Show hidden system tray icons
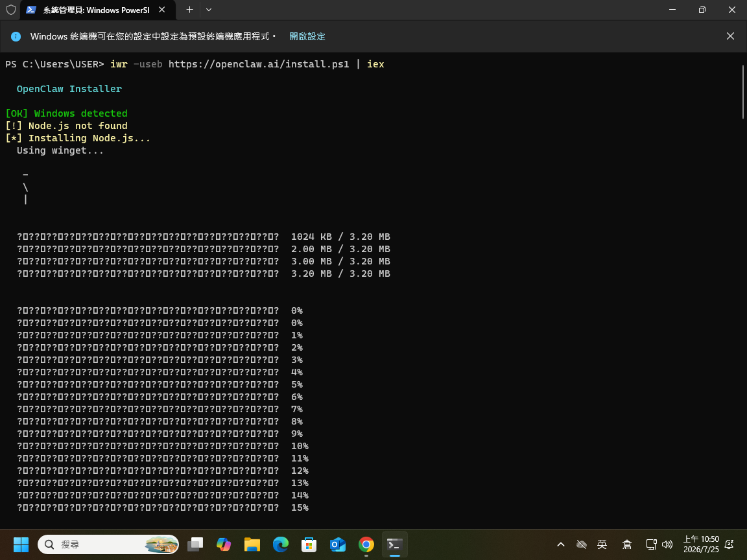This screenshot has height=560, width=747. (x=561, y=544)
